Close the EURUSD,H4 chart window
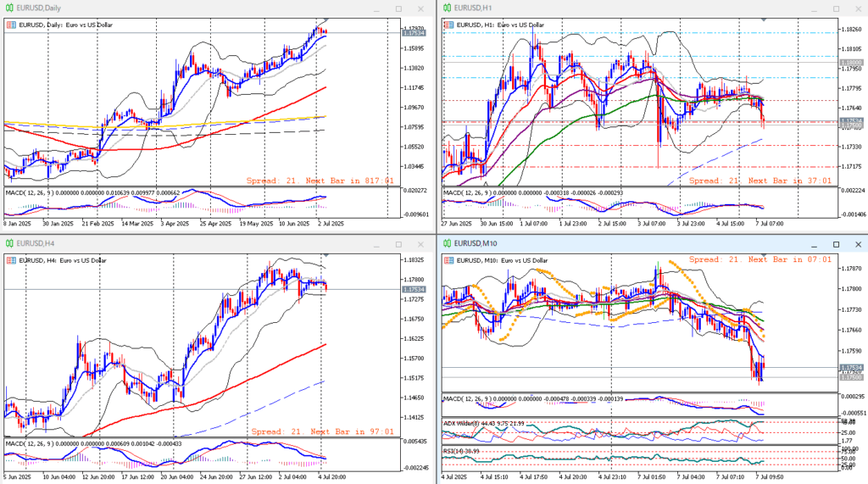 click(420, 244)
